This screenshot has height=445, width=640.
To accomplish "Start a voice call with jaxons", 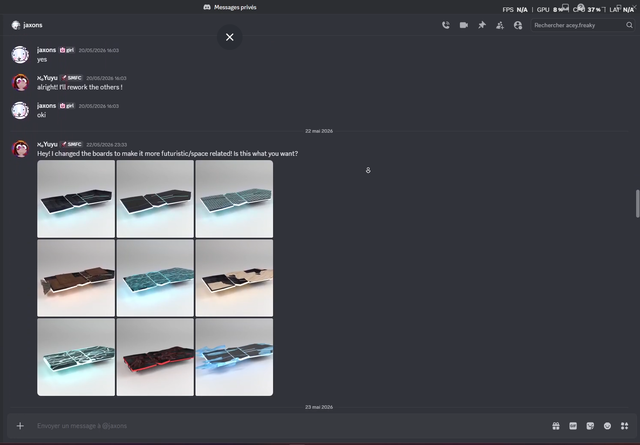I will coord(446,25).
